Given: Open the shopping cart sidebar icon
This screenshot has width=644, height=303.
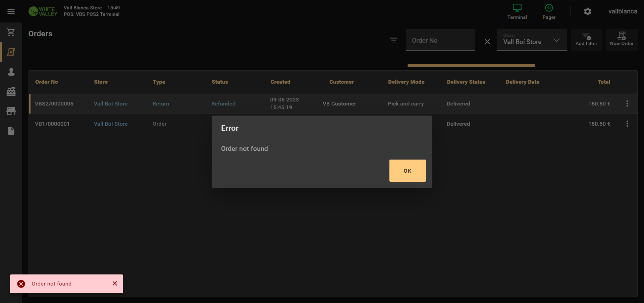Looking at the screenshot, I should [x=11, y=32].
